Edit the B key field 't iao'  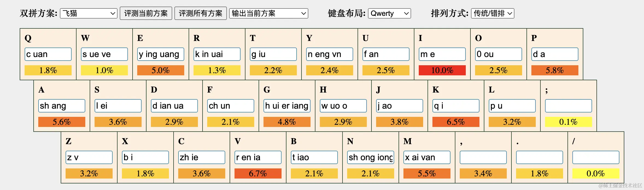[x=314, y=157]
